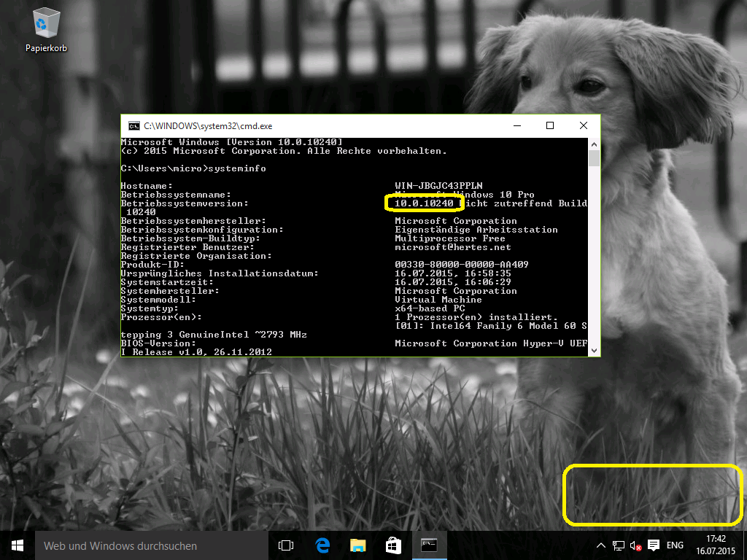The image size is (747, 560).
Task: Open the Windows Start menu
Action: click(18, 545)
